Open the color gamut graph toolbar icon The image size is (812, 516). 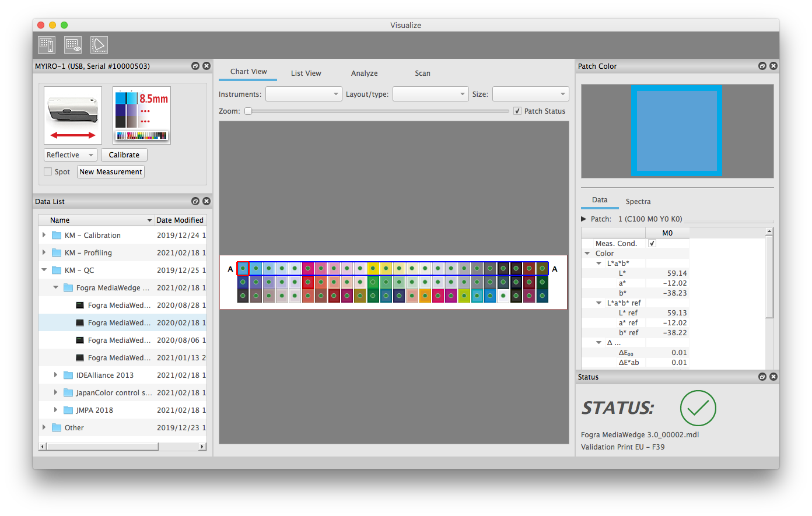(x=99, y=45)
